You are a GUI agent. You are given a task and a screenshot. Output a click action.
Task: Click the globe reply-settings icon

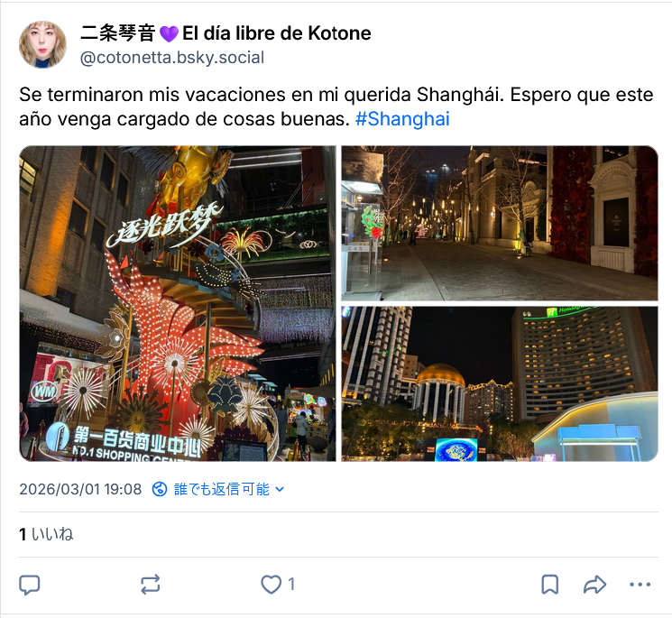pyautogui.click(x=160, y=489)
